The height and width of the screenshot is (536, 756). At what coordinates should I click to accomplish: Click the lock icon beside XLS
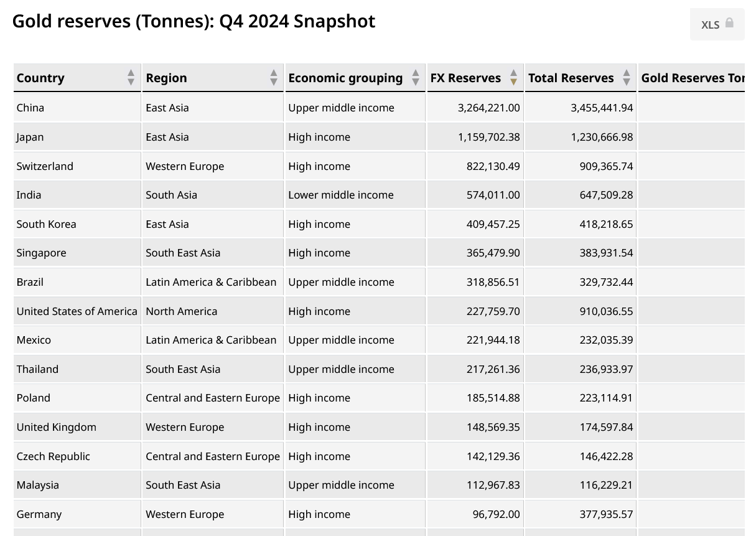729,23
